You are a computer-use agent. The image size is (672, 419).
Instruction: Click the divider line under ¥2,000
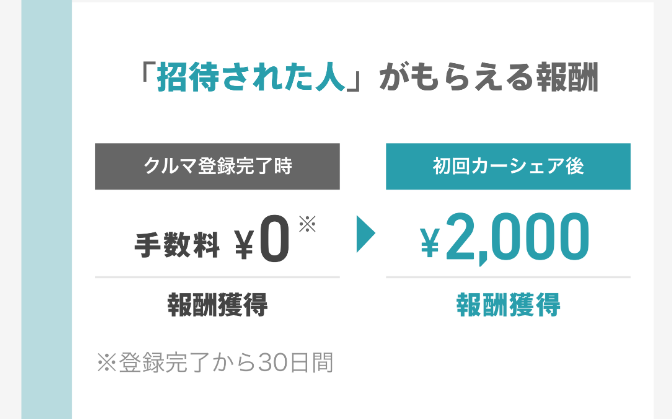(508, 277)
